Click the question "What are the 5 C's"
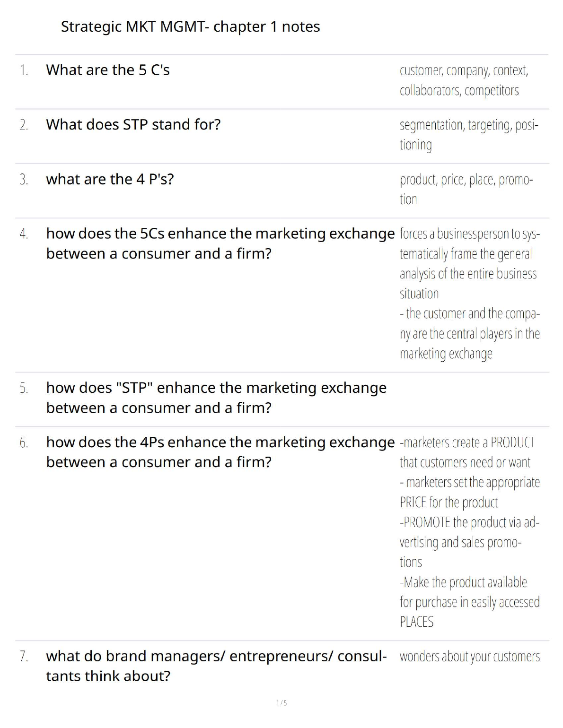The height and width of the screenshot is (728, 563). (x=108, y=70)
